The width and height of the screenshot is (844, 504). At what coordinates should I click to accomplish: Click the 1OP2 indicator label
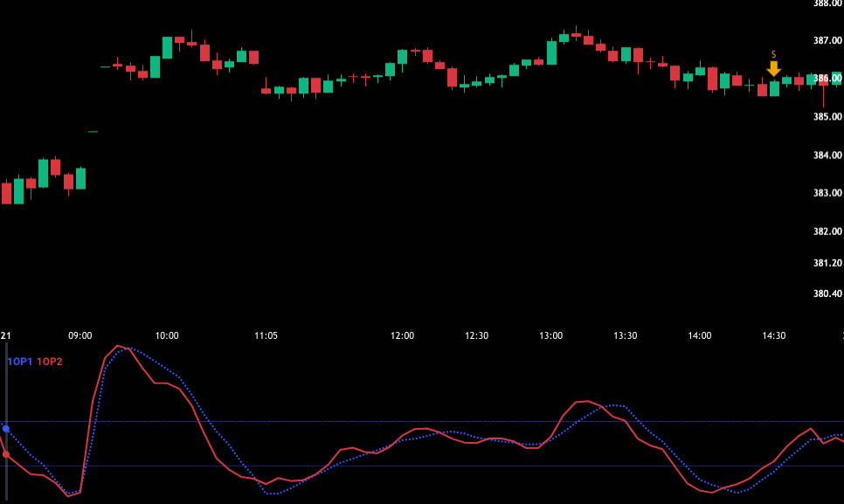(x=50, y=362)
